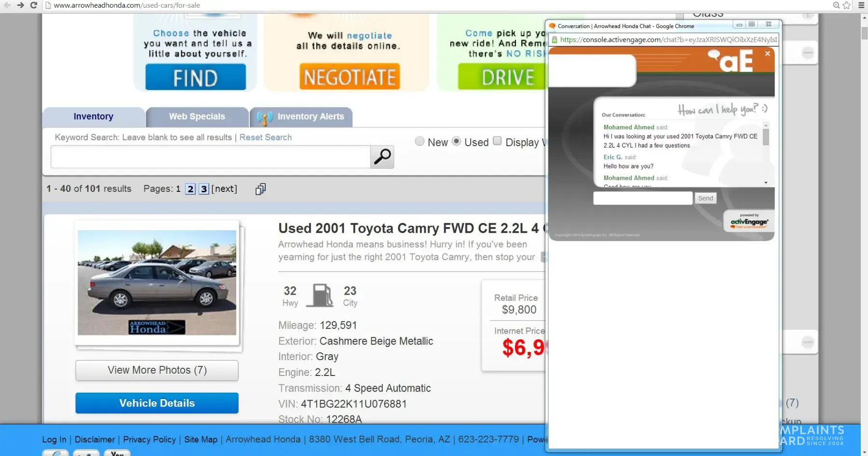Click the "Engine: 2.2L" text
The height and width of the screenshot is (456, 868).
tap(307, 372)
